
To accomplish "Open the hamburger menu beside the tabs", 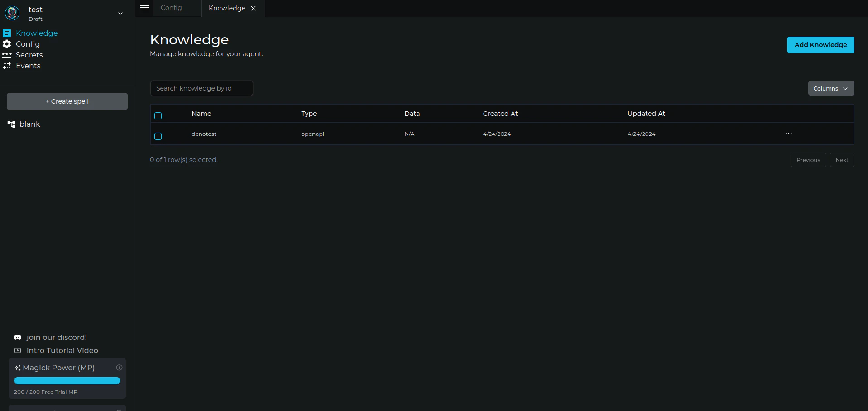I will (144, 8).
